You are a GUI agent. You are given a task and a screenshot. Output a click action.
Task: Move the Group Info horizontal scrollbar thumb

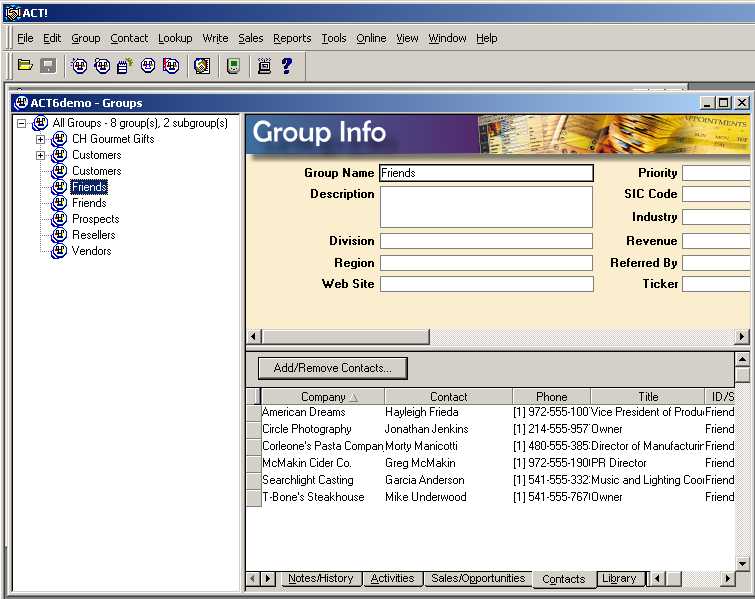click(345, 336)
